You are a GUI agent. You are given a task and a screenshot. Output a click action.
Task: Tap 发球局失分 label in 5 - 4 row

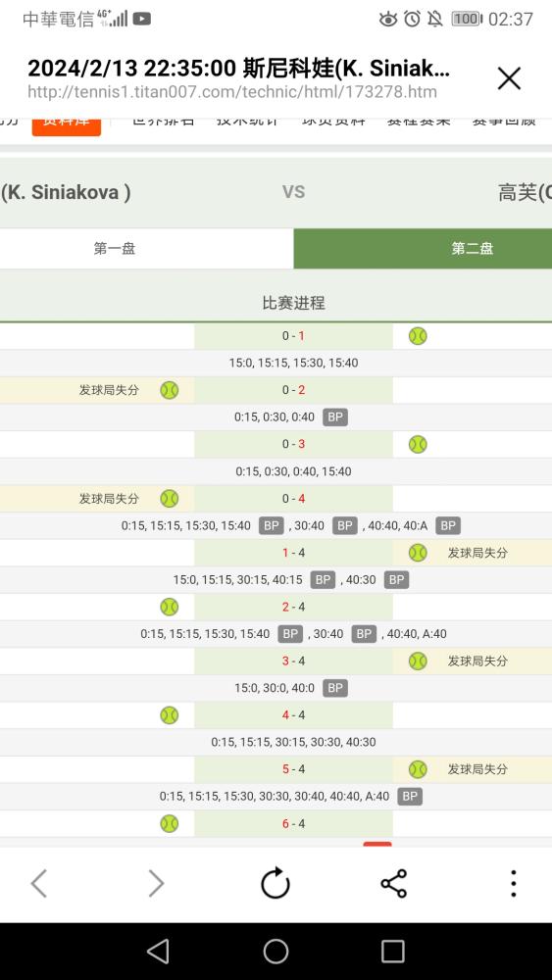[x=477, y=769]
